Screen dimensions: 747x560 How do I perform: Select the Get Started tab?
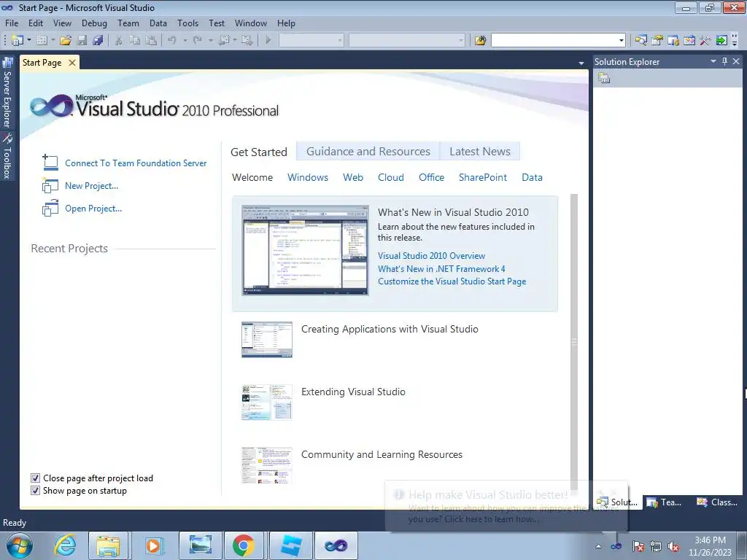[x=259, y=152]
